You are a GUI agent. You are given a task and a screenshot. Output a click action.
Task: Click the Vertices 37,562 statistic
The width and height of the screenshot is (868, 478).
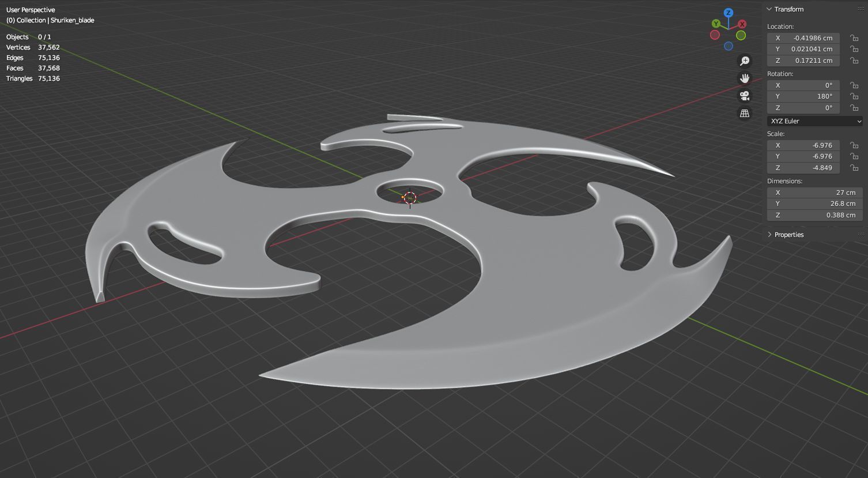(33, 47)
